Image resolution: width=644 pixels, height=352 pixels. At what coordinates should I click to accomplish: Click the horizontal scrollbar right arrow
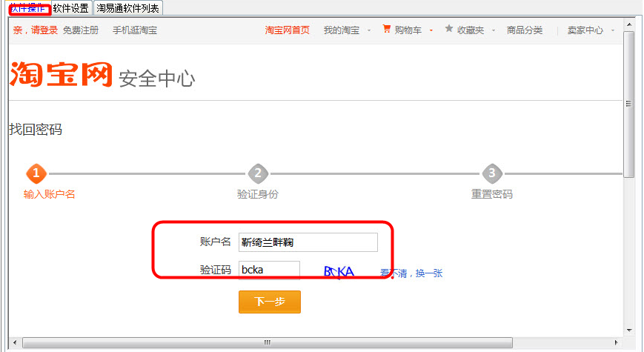point(616,342)
